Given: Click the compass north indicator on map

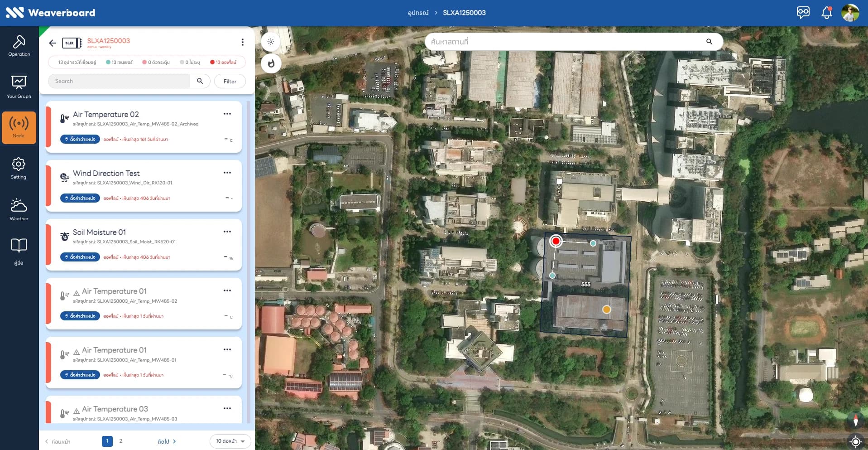Looking at the screenshot, I should click(x=855, y=421).
